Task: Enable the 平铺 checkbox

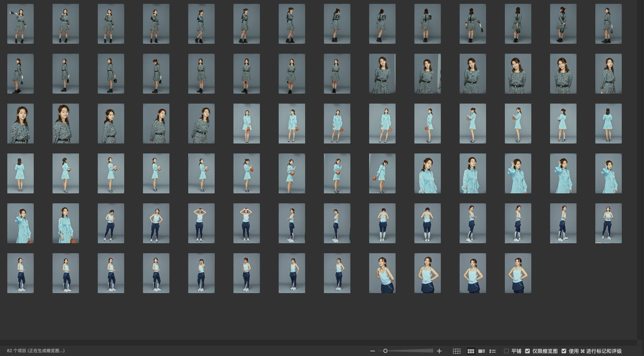Action: pyautogui.click(x=506, y=351)
